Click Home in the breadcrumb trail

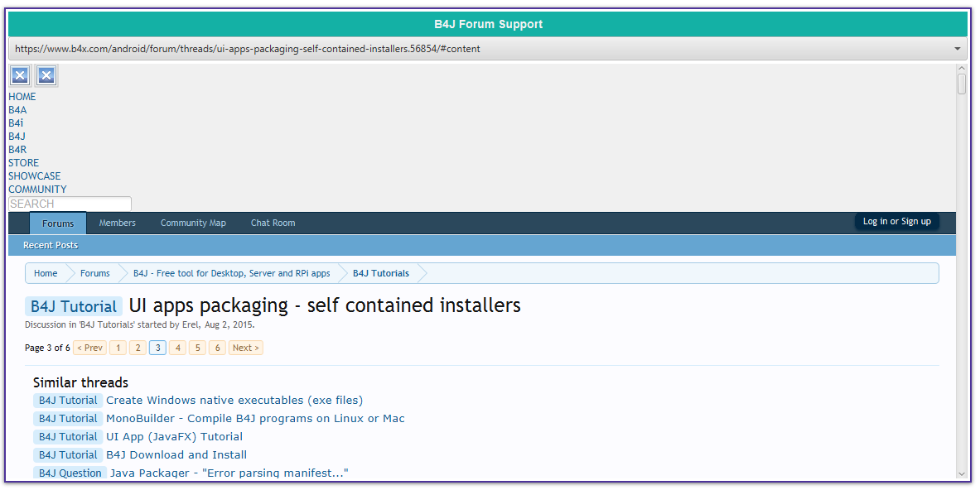click(46, 273)
